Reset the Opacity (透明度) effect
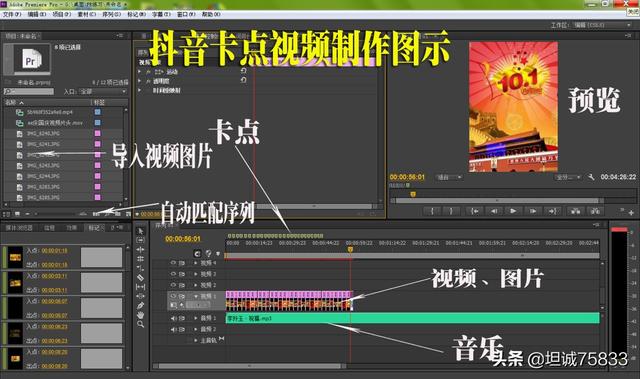Viewport: 640px width, 379px height. coord(243,80)
